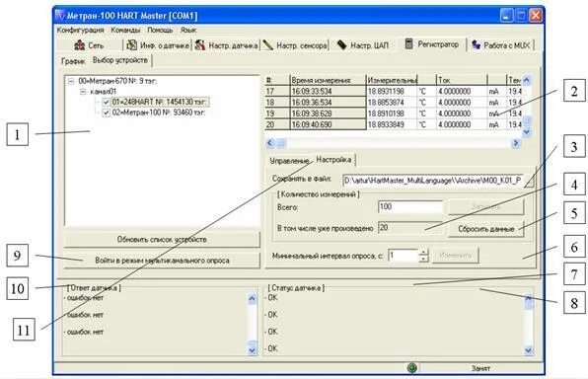
Task: Click measured value 18.8933849
Action: point(392,124)
